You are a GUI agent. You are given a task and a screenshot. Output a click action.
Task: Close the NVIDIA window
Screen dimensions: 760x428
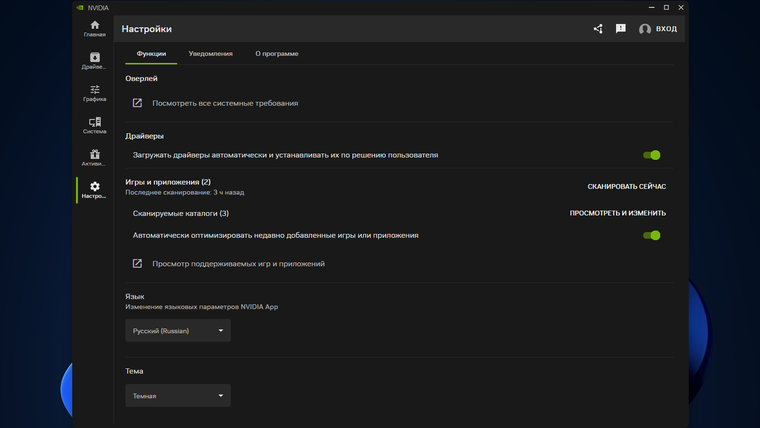[681, 7]
